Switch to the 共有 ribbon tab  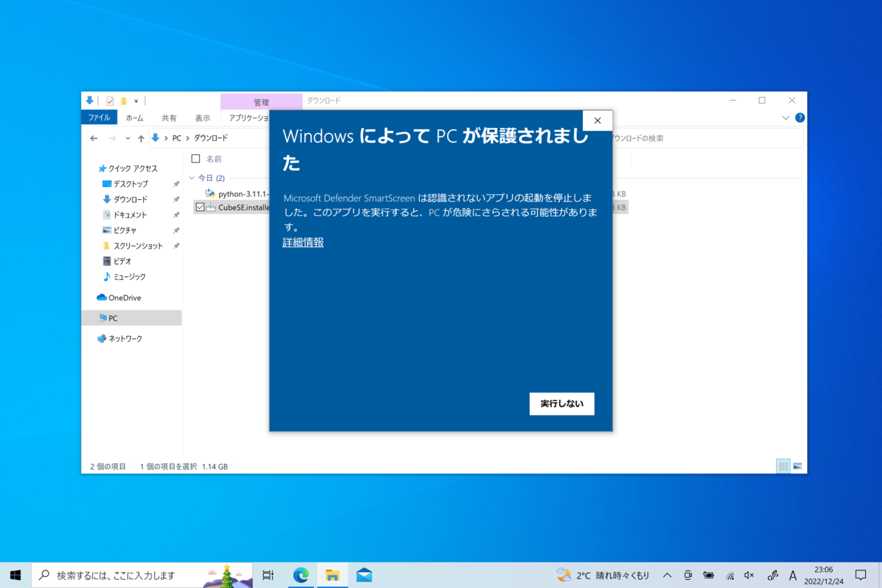(x=169, y=118)
